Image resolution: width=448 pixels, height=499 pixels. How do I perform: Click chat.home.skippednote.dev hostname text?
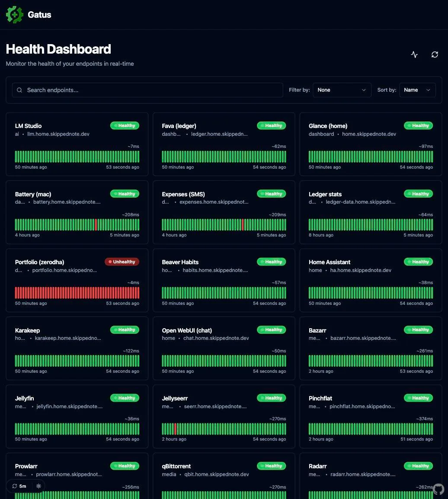216,338
